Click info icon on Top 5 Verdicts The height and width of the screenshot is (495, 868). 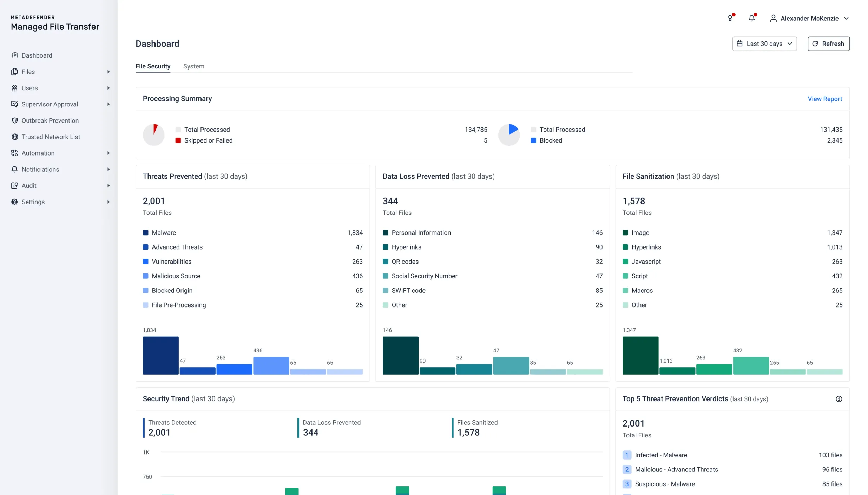pos(839,399)
